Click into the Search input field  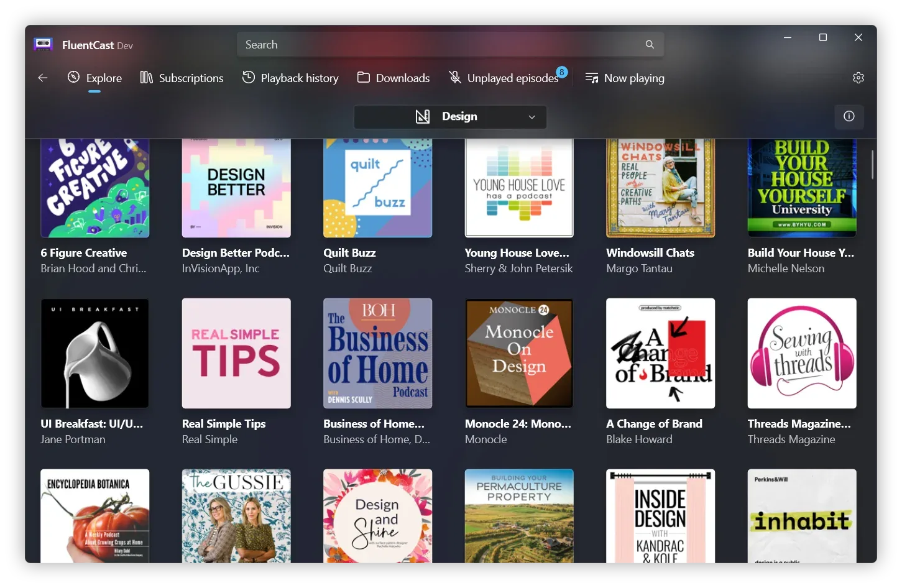450,45
